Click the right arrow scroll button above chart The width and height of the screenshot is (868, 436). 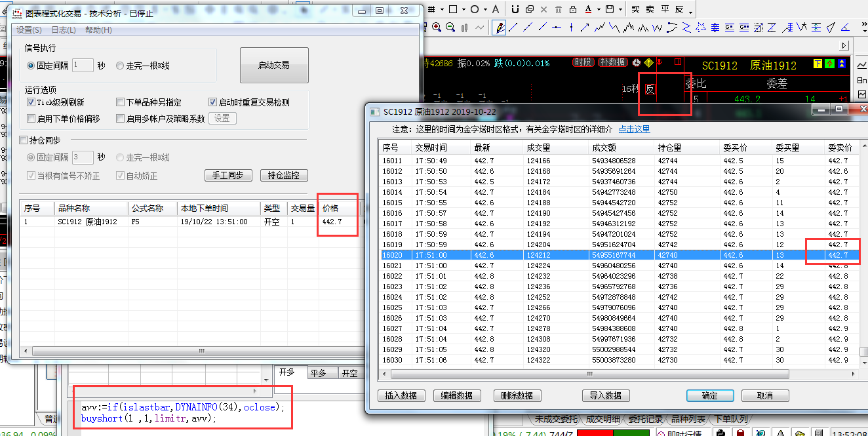coord(844,46)
